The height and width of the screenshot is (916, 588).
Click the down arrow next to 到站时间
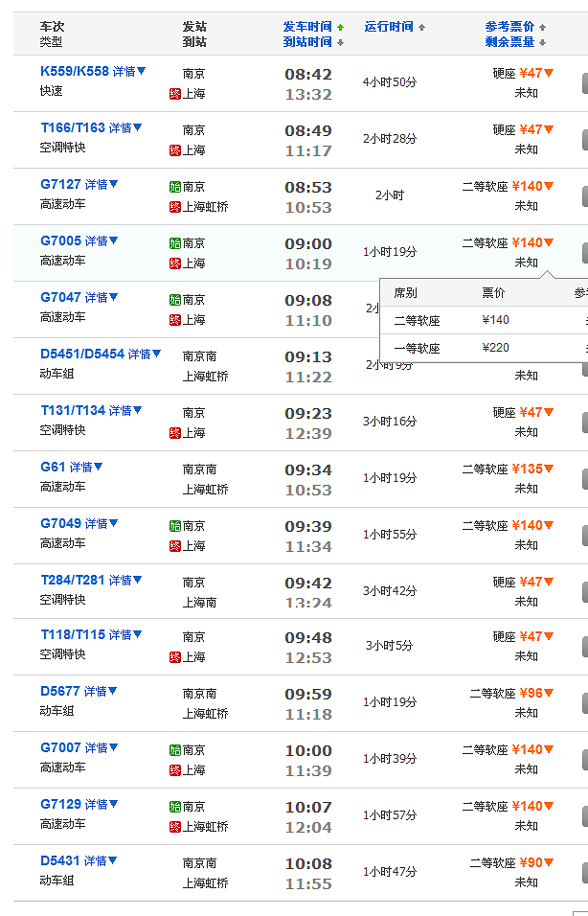(x=340, y=43)
